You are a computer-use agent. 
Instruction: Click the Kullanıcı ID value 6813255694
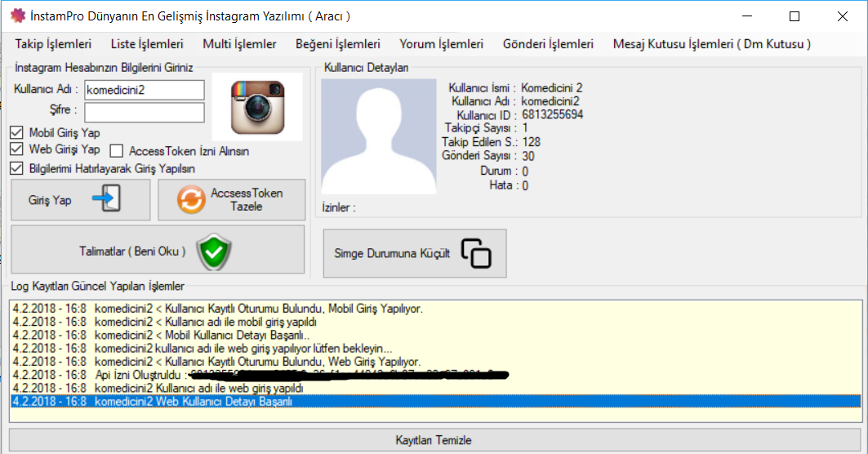click(553, 114)
